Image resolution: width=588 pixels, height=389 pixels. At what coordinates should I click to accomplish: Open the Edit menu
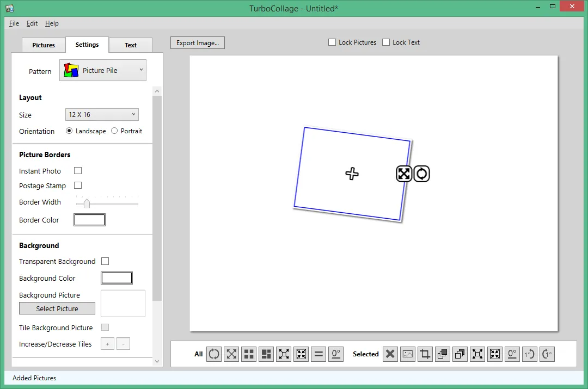[x=32, y=23]
